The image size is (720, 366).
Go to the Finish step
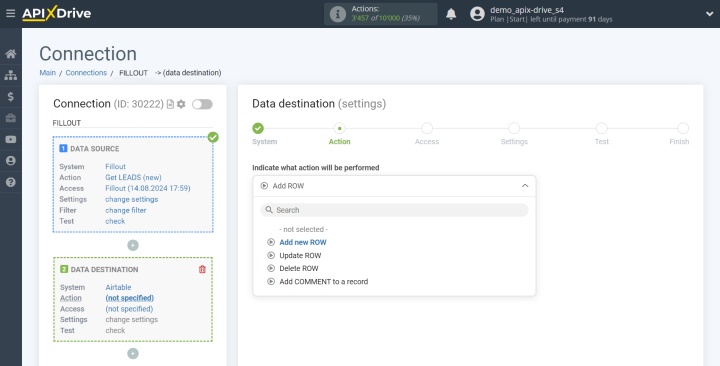683,128
